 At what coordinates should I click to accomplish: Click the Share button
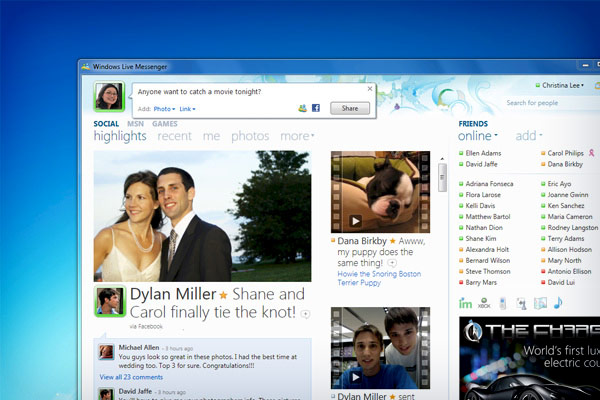coord(350,108)
